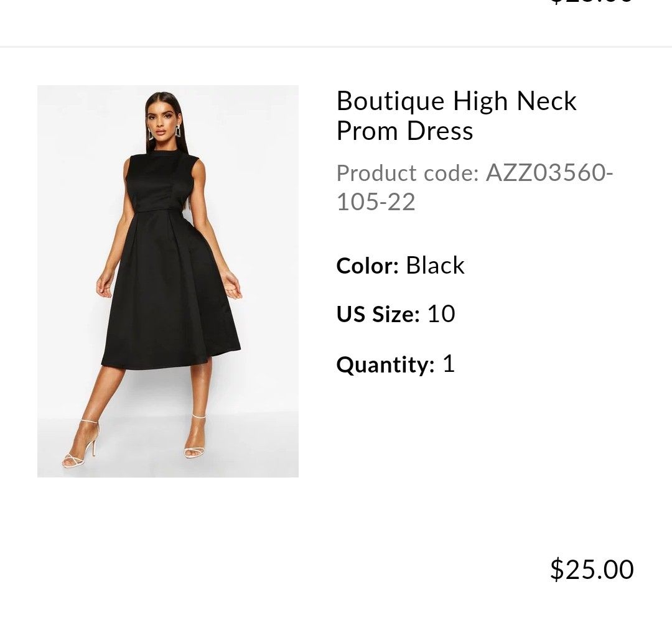
Task: Open the black dress product photo
Action: pyautogui.click(x=168, y=281)
